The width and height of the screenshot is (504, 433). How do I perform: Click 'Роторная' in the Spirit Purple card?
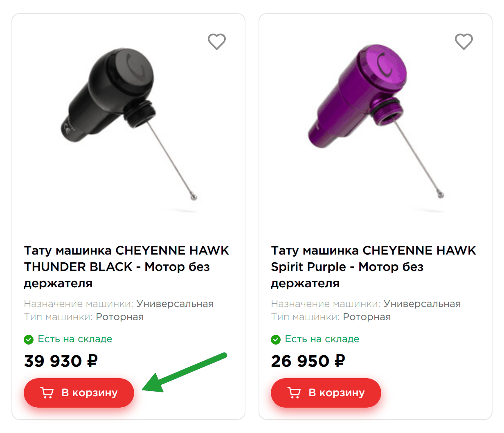pyautogui.click(x=367, y=317)
